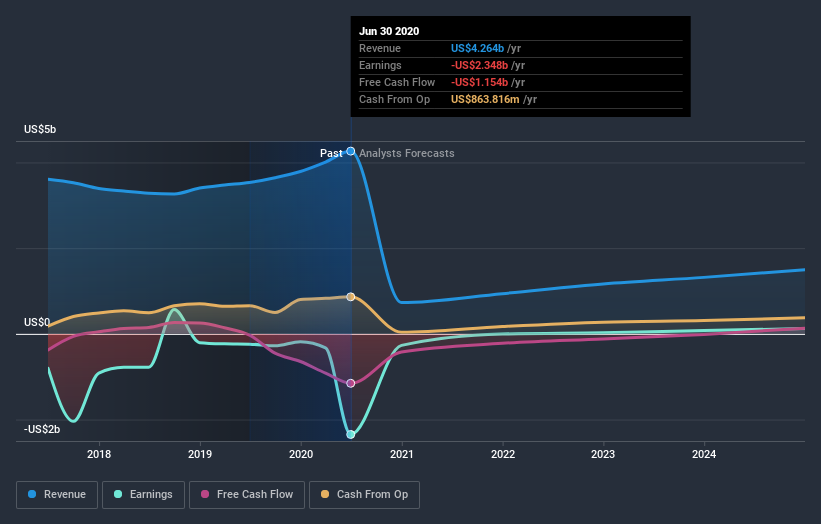Click the Revenue data point marker
821x524 pixels.
351,151
